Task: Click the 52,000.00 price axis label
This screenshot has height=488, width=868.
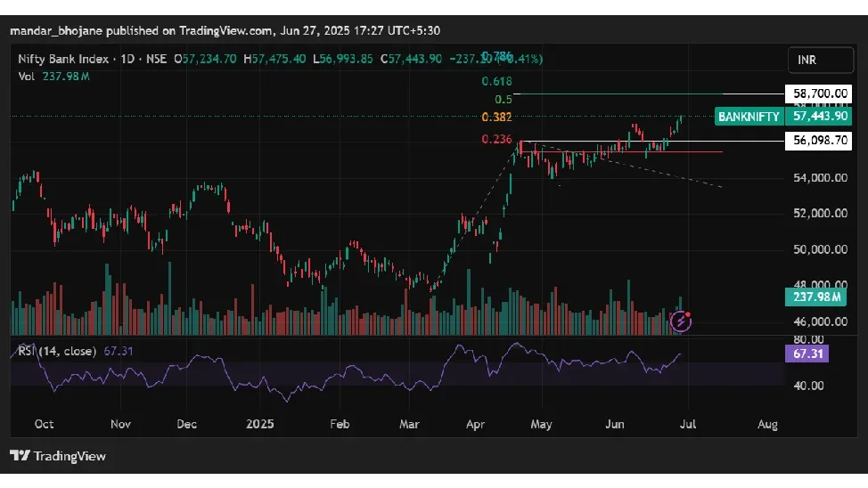Action: coord(820,213)
